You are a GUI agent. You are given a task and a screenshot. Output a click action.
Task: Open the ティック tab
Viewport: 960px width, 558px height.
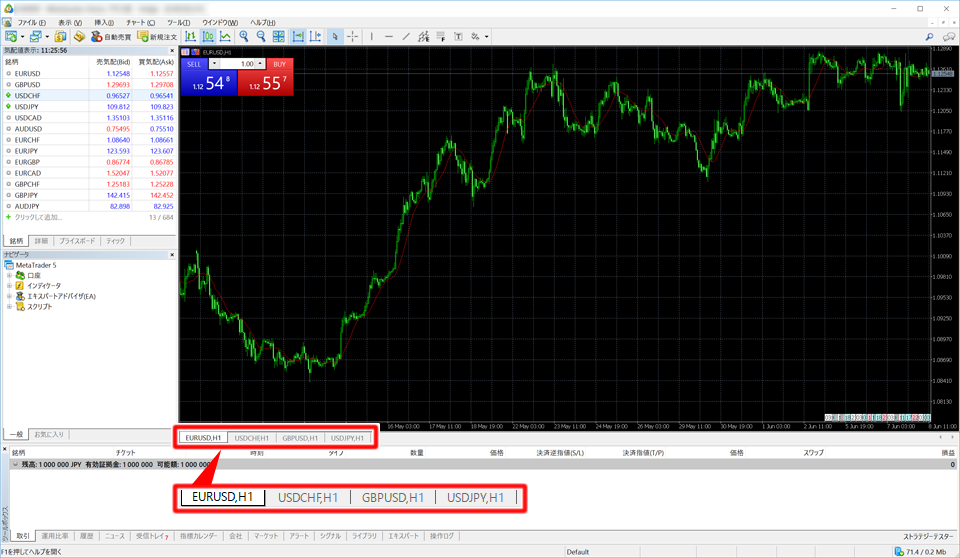click(115, 241)
